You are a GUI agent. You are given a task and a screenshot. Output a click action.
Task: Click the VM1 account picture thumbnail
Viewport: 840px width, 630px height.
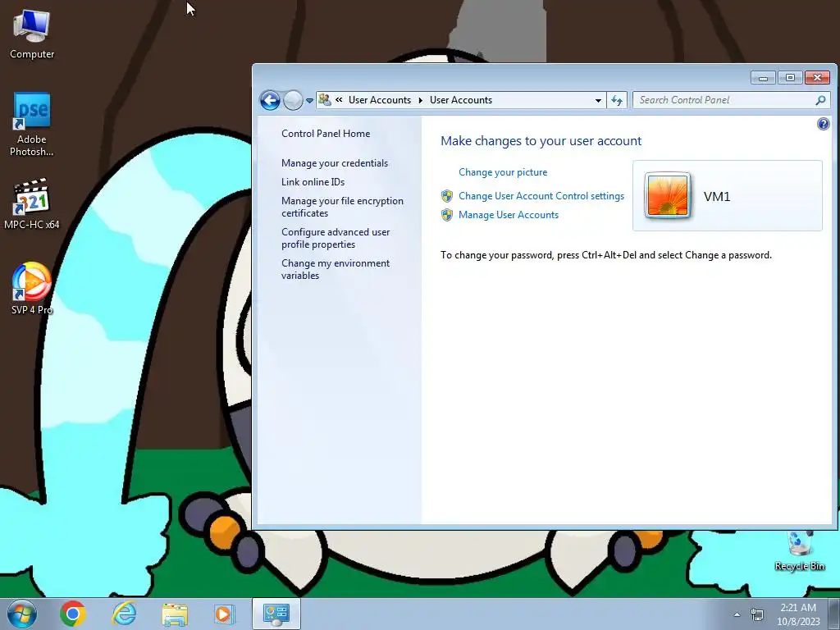tap(667, 195)
